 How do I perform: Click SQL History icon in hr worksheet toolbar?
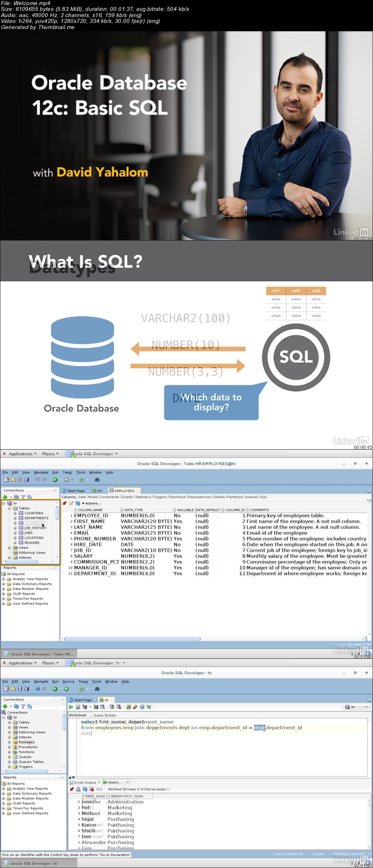[x=142, y=707]
